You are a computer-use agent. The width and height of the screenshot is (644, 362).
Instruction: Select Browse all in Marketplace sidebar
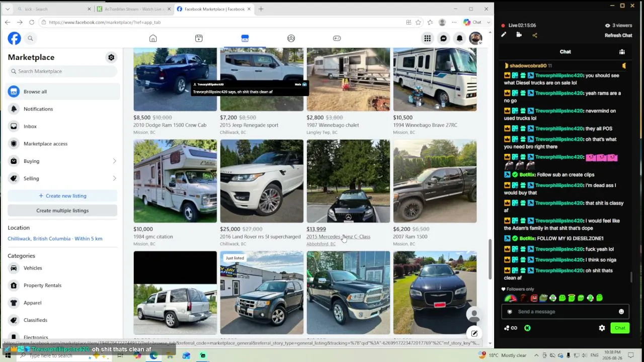click(62, 92)
